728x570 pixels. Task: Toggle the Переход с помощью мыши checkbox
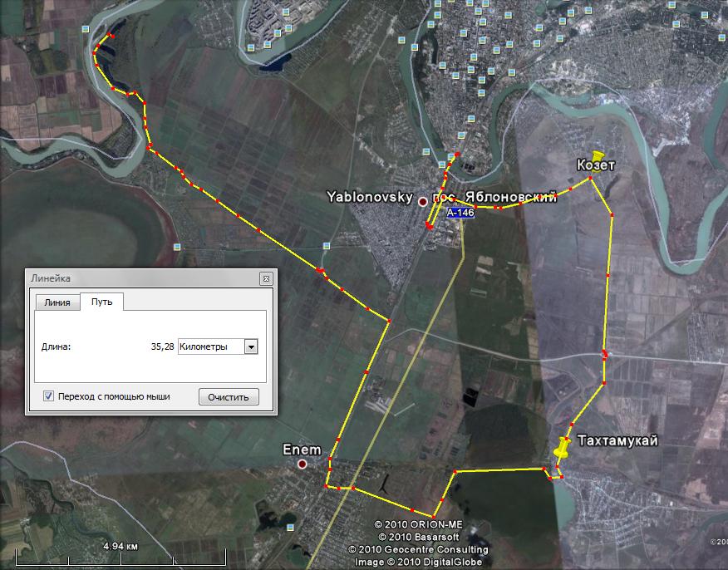49,396
